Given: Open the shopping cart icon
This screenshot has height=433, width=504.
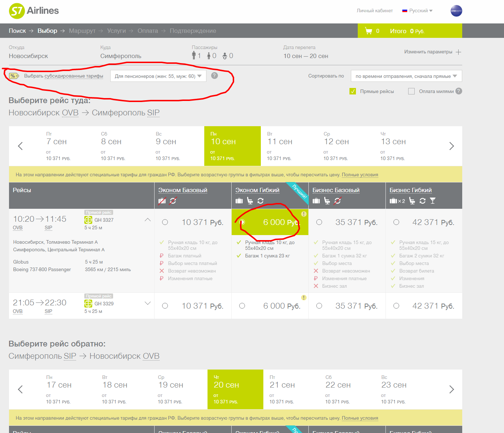Looking at the screenshot, I should tap(369, 31).
